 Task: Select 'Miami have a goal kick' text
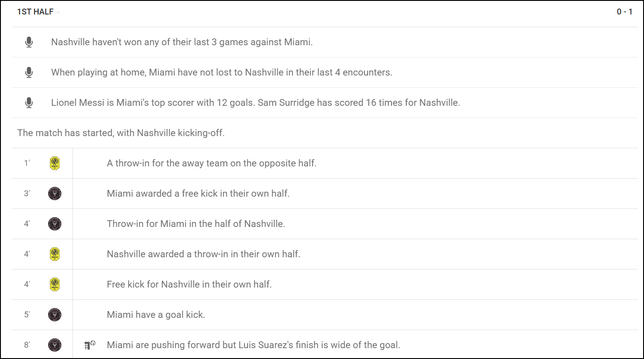point(156,315)
